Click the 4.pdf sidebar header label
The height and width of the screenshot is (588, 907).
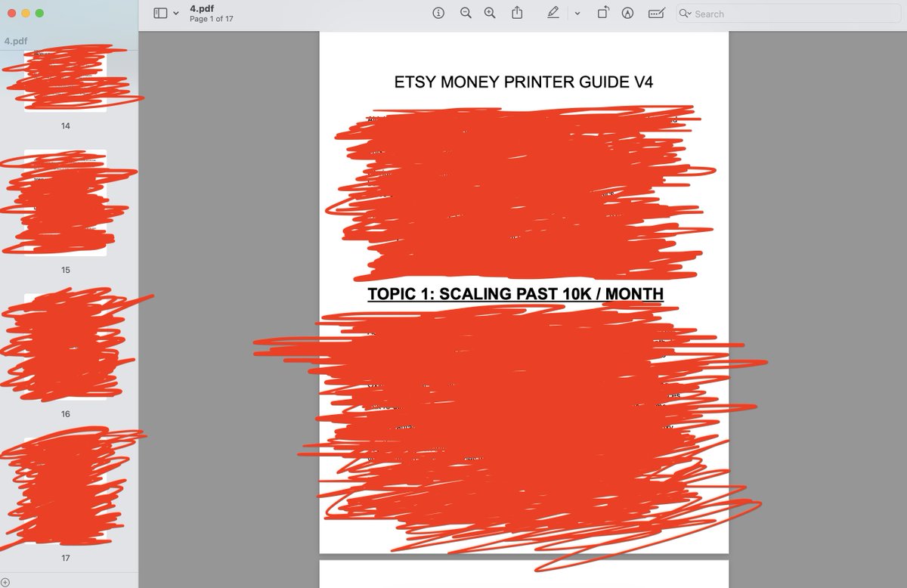[17, 42]
